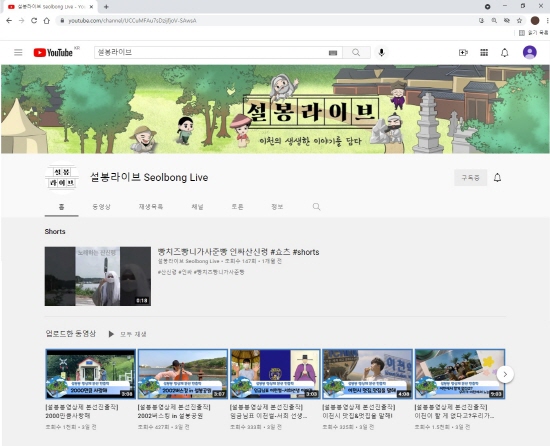
Task: Open the YouTube apps grid icon
Action: click(484, 53)
